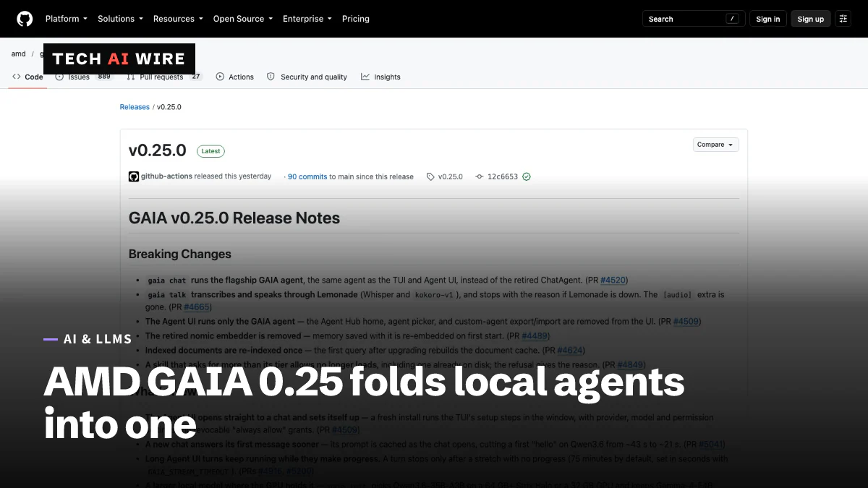The height and width of the screenshot is (488, 868).
Task: Open commit 12c6653
Action: coord(503,176)
